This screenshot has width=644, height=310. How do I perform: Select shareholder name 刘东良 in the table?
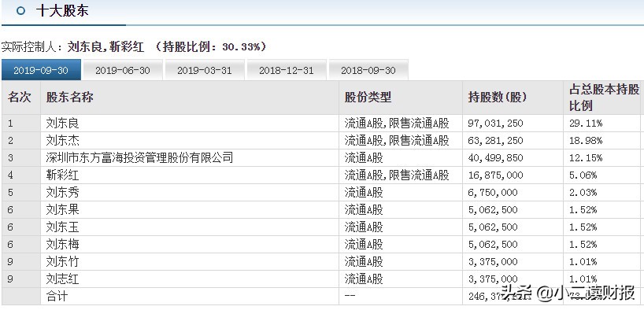coord(62,124)
